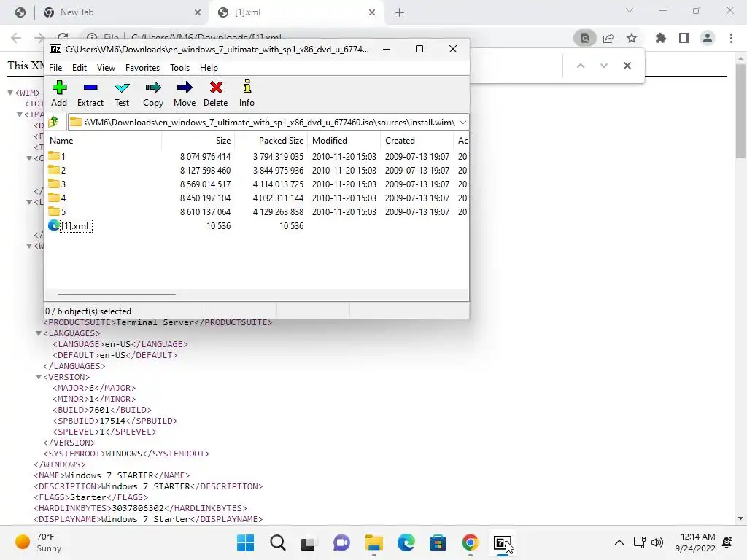
Task: Go to previous find result
Action: (580, 66)
